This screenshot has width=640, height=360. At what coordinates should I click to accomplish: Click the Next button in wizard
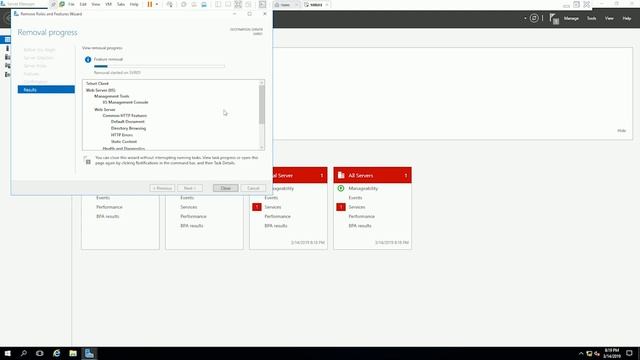point(190,188)
